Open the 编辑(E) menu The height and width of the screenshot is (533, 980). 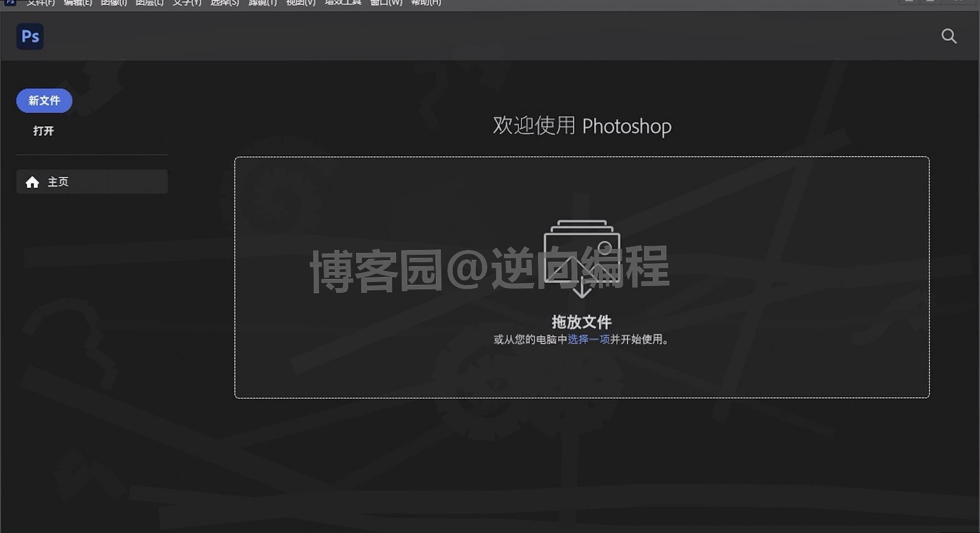[78, 3]
